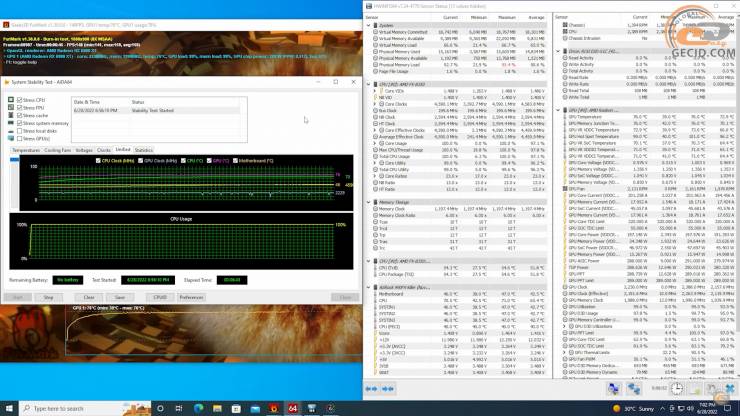The height and width of the screenshot is (416, 740).
Task: Enable the Stress GPU(s) checkbox
Action: pyautogui.click(x=19, y=139)
